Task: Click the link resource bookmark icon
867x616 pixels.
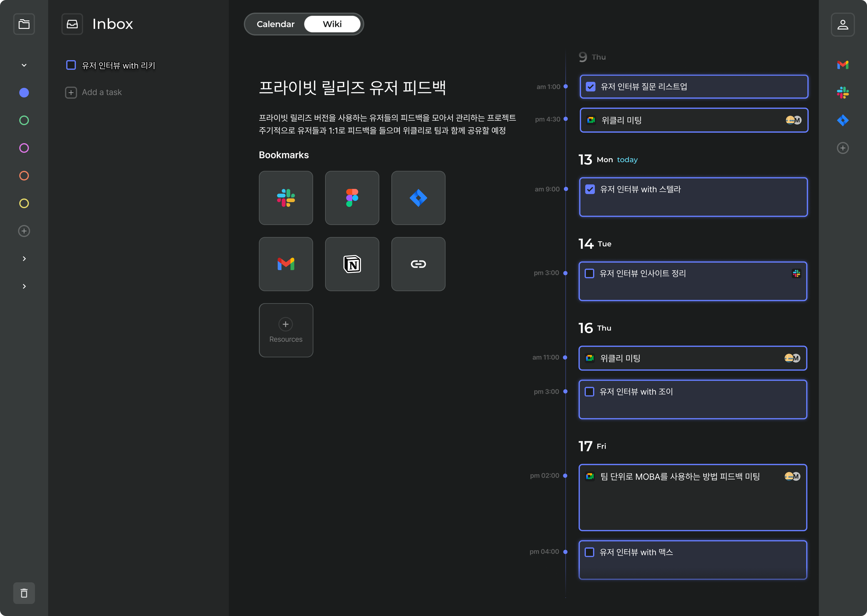Action: click(418, 263)
